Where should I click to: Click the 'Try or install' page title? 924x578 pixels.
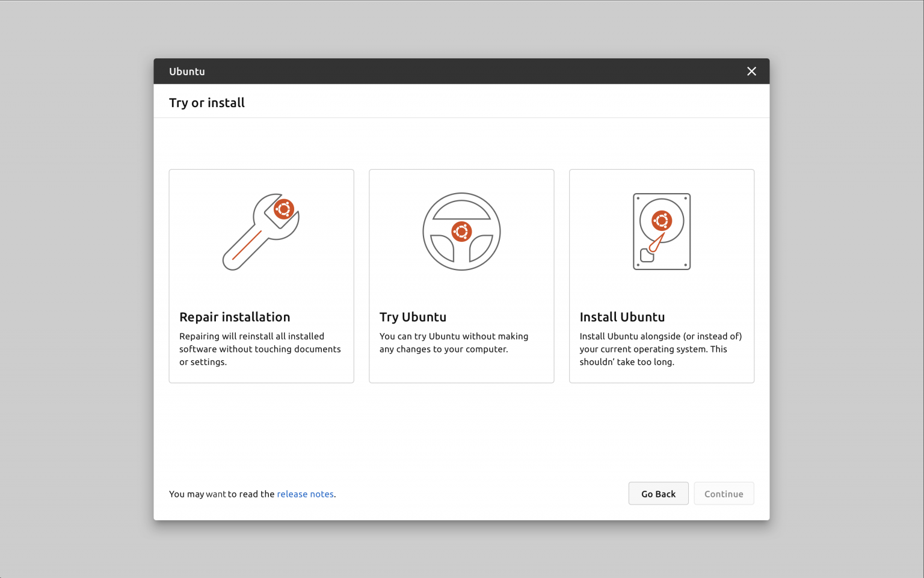coord(207,103)
